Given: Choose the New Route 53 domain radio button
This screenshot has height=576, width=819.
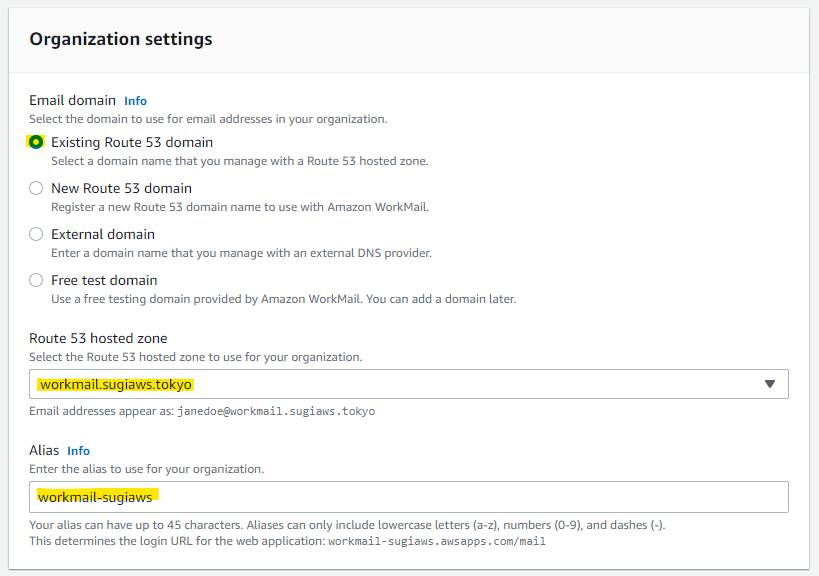Looking at the screenshot, I should click(36, 188).
